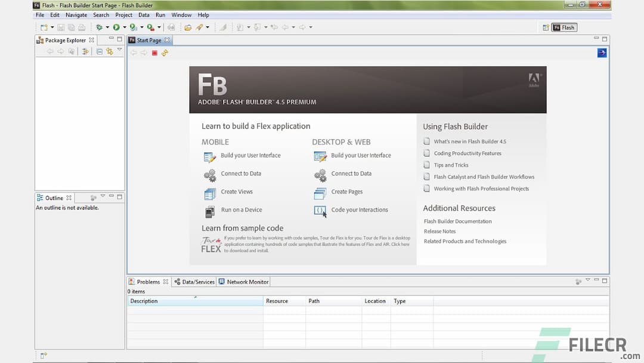
Task: Run the application with the green Run icon
Action: click(117, 27)
